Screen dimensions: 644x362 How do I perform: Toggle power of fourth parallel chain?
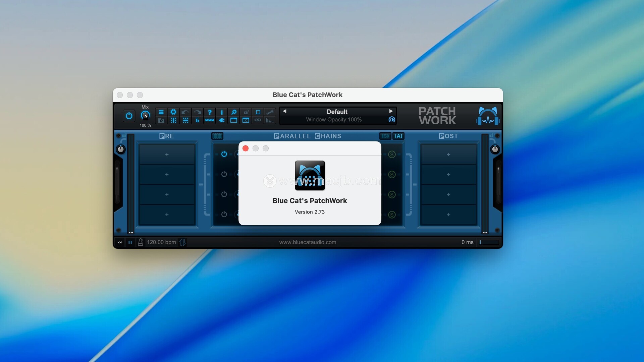click(224, 215)
